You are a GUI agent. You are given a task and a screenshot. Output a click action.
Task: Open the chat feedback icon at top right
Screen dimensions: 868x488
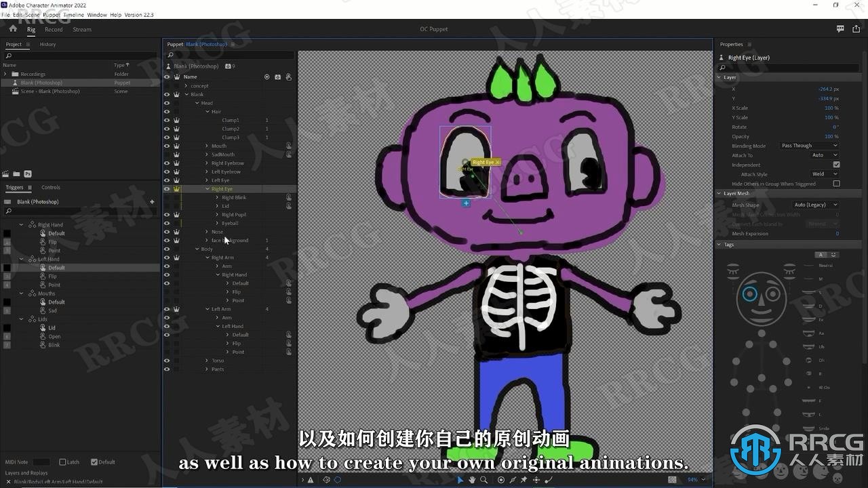click(x=840, y=29)
